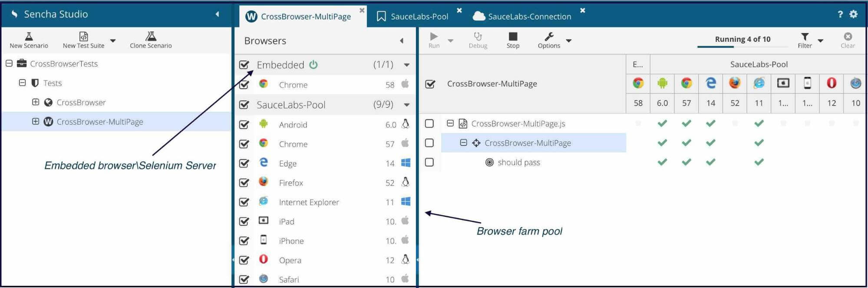The width and height of the screenshot is (868, 288).
Task: Collapse the Sencha Studio side panel
Action: click(x=217, y=14)
